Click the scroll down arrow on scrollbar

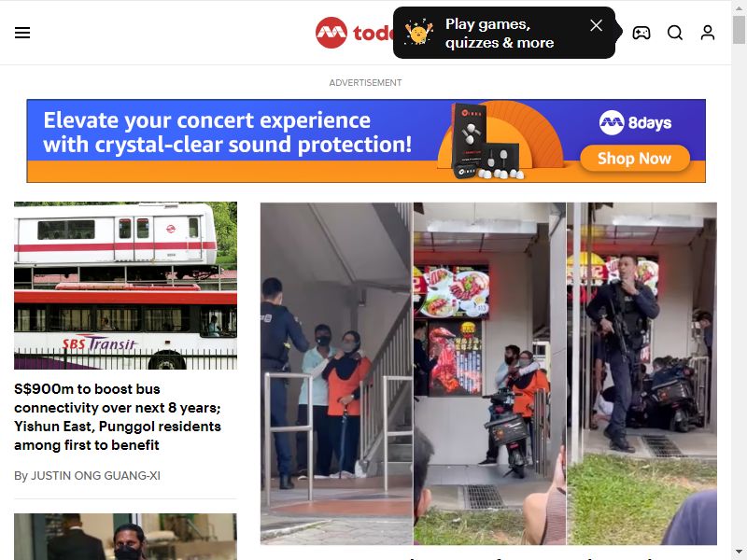click(739, 553)
